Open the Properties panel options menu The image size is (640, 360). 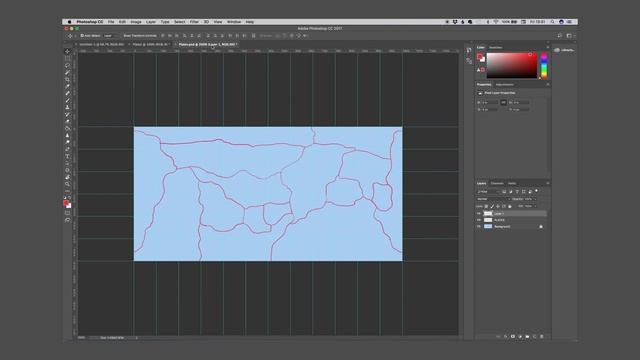coord(548,84)
